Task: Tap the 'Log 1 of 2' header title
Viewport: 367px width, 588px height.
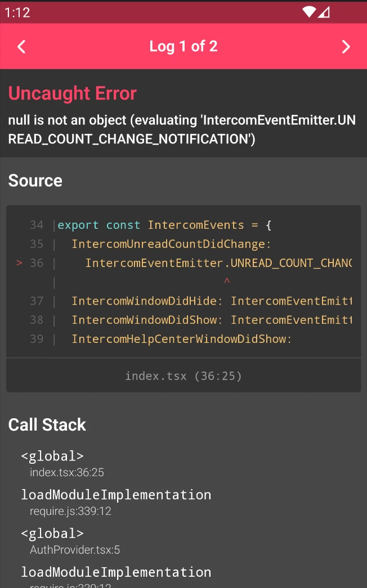Action: pyautogui.click(x=183, y=47)
